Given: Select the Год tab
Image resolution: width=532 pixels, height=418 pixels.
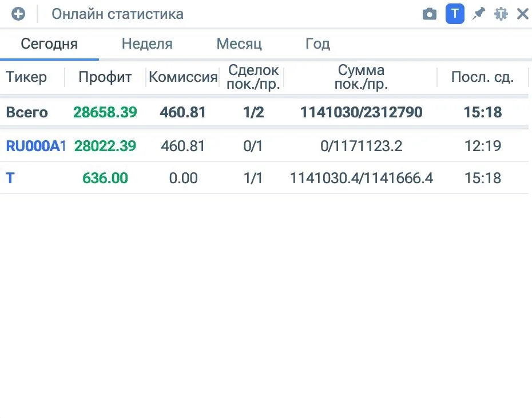Looking at the screenshot, I should pos(317,44).
